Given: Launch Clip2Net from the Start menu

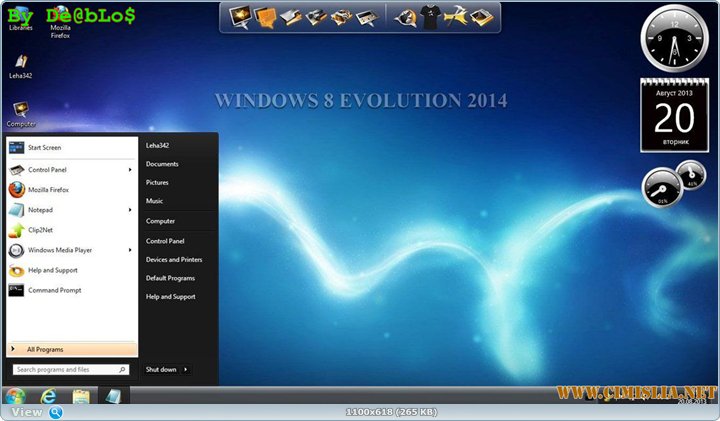Looking at the screenshot, I should pyautogui.click(x=39, y=230).
